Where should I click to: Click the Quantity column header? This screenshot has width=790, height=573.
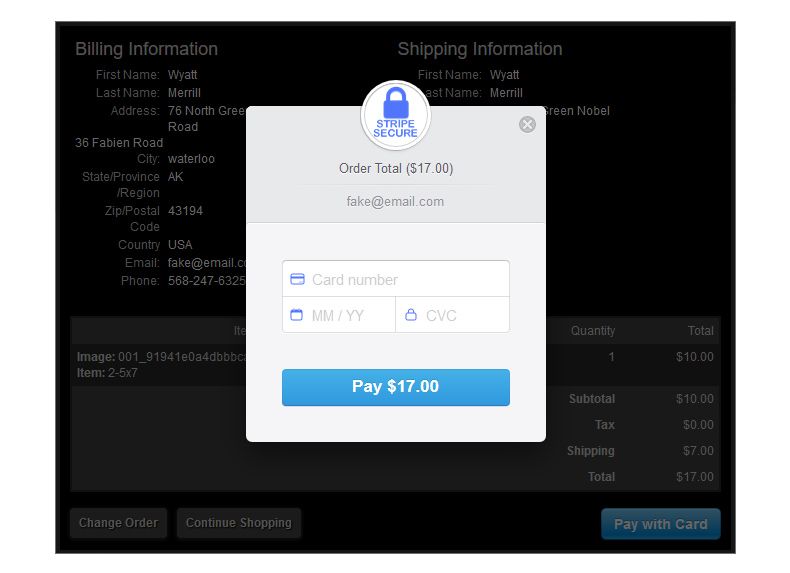tap(593, 330)
